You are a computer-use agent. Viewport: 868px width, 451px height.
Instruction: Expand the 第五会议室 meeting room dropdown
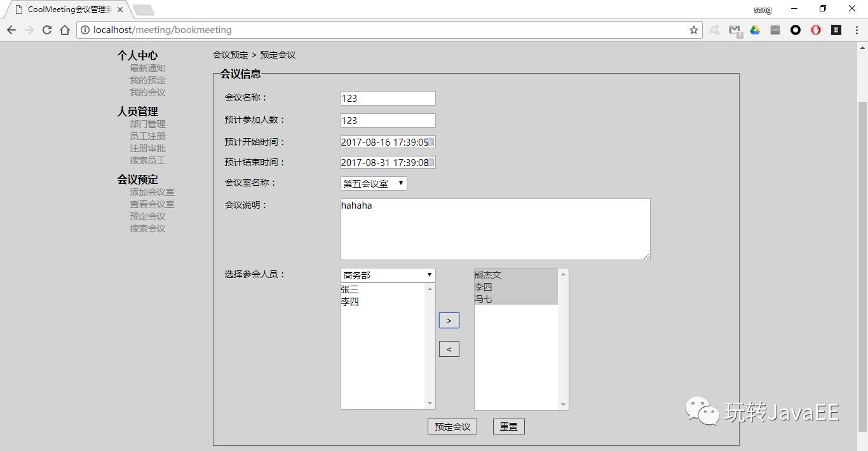374,184
